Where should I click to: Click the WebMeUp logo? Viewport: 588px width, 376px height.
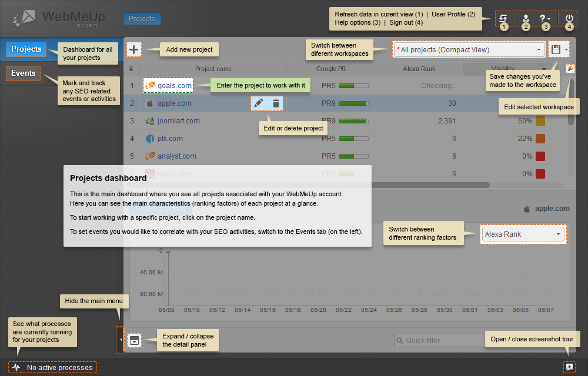coord(59,18)
